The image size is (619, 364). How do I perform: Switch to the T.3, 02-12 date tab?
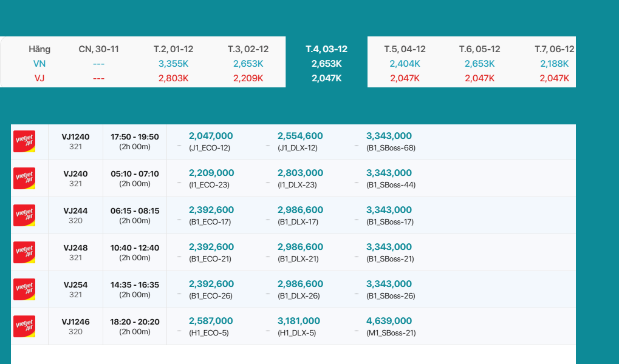(x=248, y=49)
